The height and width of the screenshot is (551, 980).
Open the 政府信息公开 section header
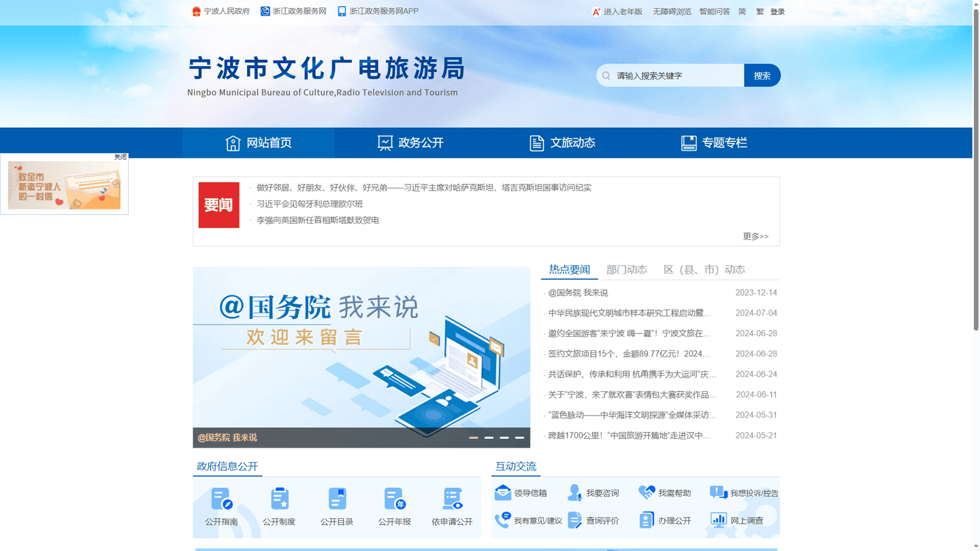click(227, 467)
